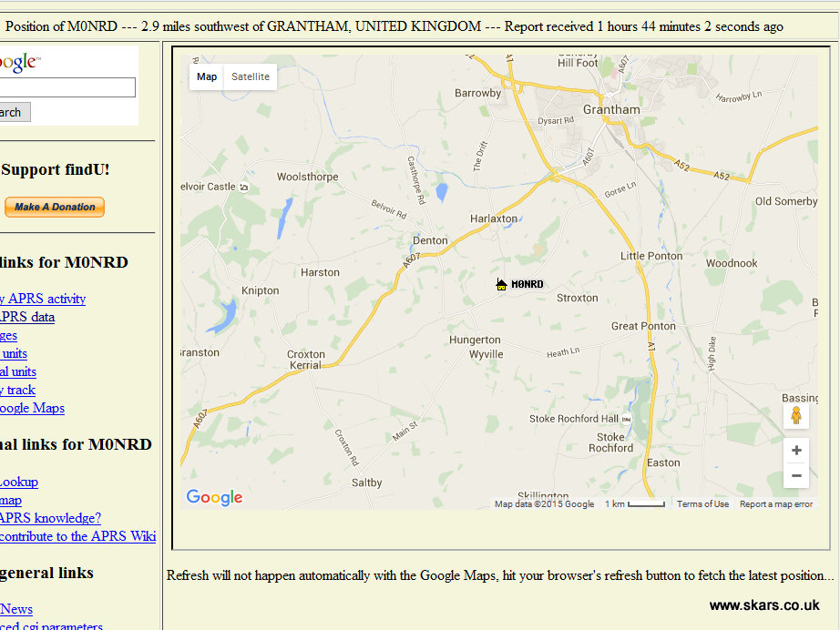This screenshot has width=840, height=630.
Task: Click the Woodnook label on map
Action: pyautogui.click(x=732, y=263)
